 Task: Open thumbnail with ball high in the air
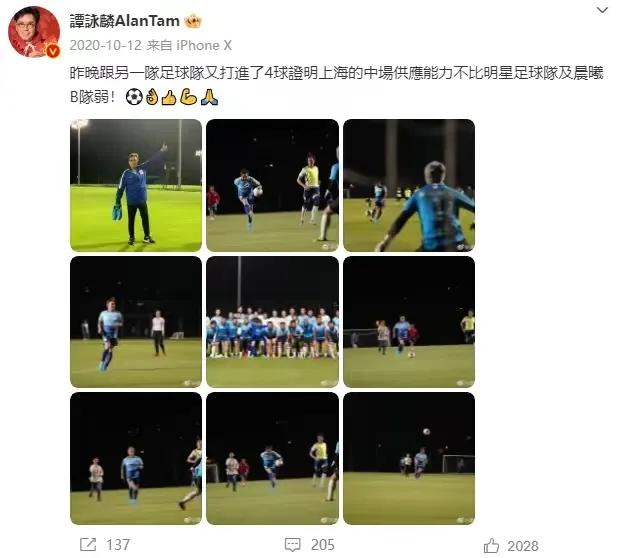click(x=409, y=458)
